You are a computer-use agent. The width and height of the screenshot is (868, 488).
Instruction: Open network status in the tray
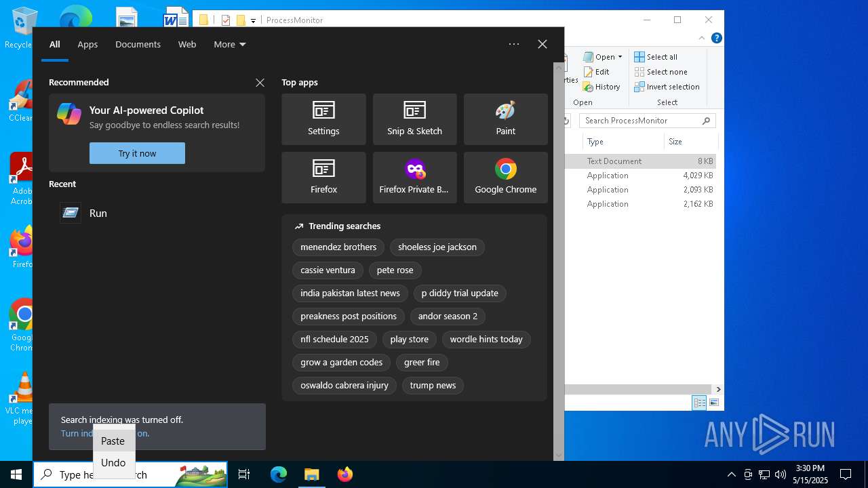pos(764,474)
